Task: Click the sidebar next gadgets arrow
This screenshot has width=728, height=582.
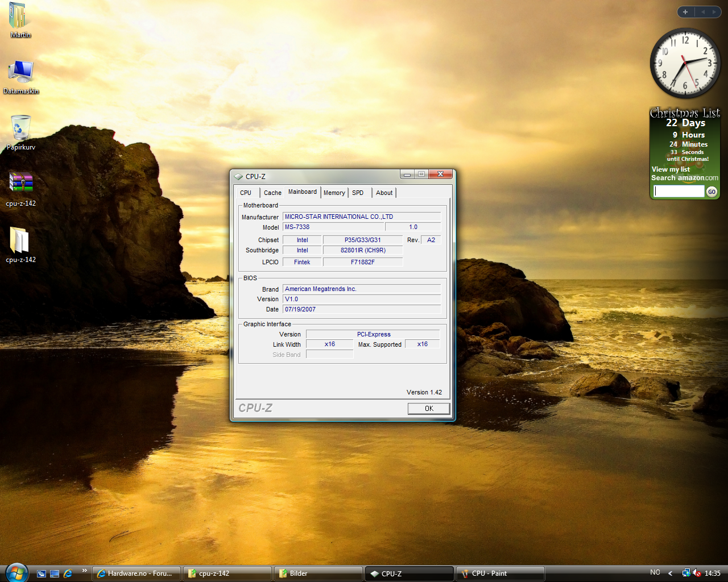Action: pos(714,12)
